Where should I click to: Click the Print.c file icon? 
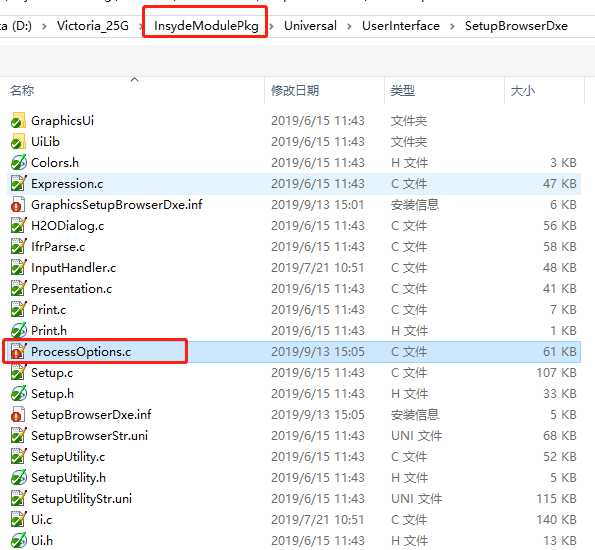tap(18, 310)
